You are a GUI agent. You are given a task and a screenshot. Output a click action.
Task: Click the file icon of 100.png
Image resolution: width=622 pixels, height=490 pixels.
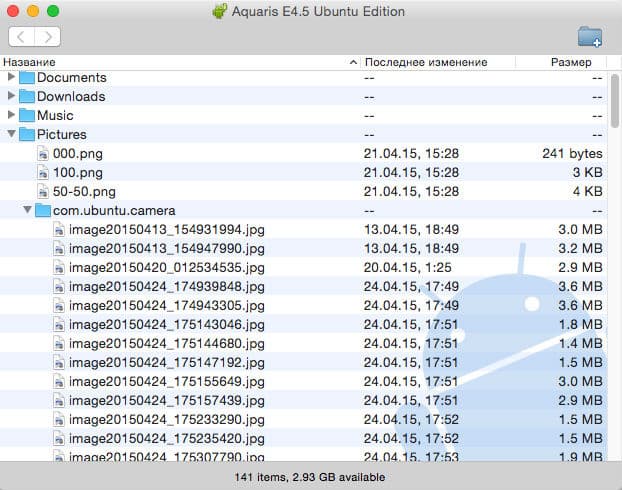[43, 173]
